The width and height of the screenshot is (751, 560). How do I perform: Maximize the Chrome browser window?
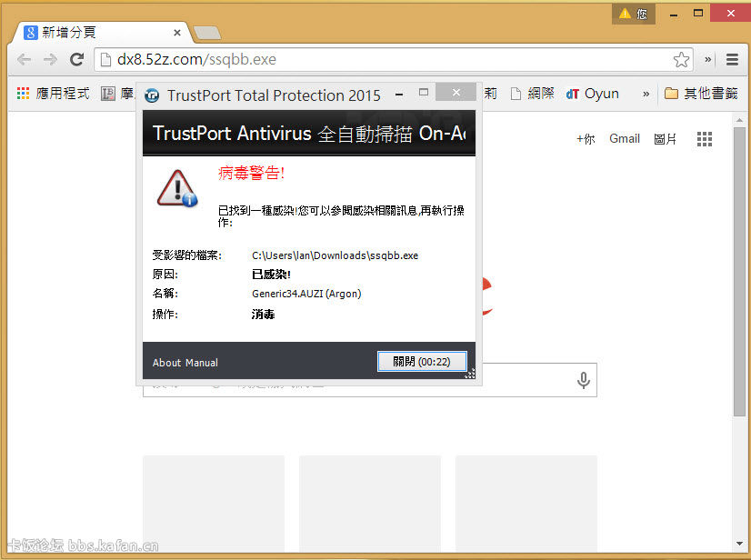(698, 13)
